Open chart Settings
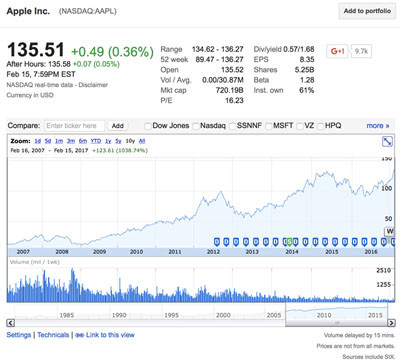Viewport: 400px width, 362px height. (x=19, y=335)
